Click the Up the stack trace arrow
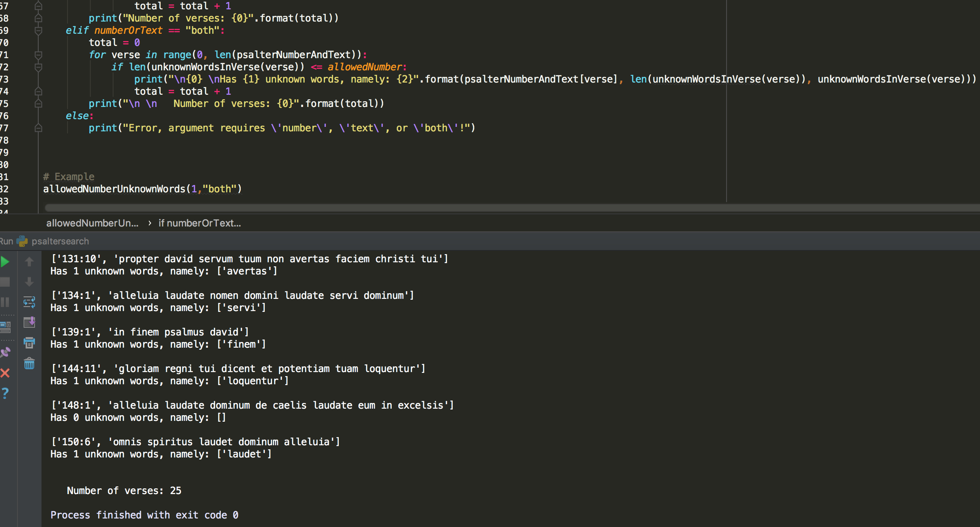This screenshot has width=980, height=527. point(29,262)
